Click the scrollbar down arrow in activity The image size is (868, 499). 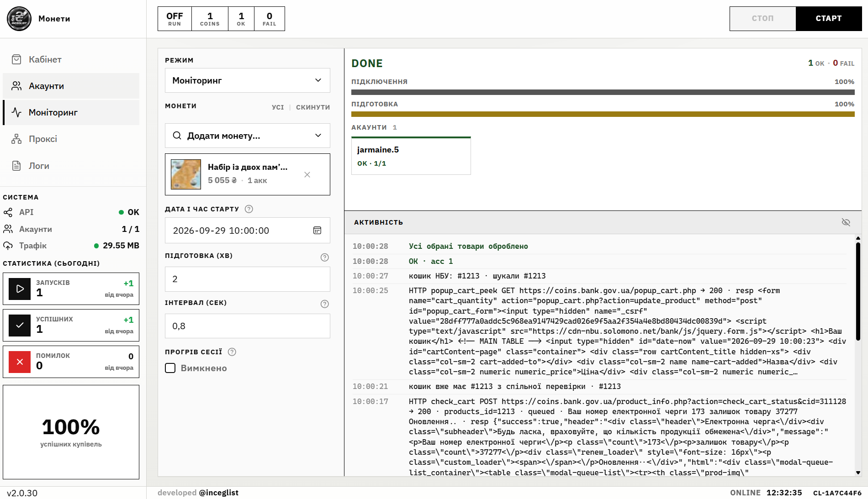tap(858, 473)
